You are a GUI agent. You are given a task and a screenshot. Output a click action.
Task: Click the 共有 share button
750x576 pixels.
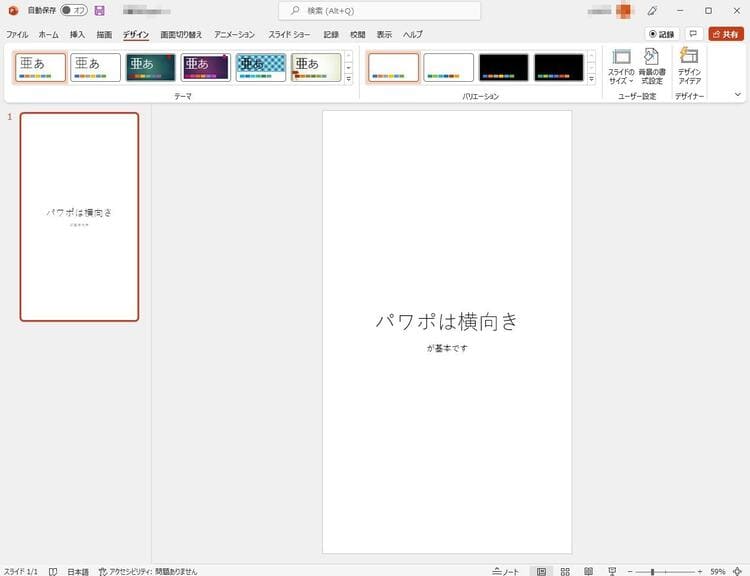(726, 34)
